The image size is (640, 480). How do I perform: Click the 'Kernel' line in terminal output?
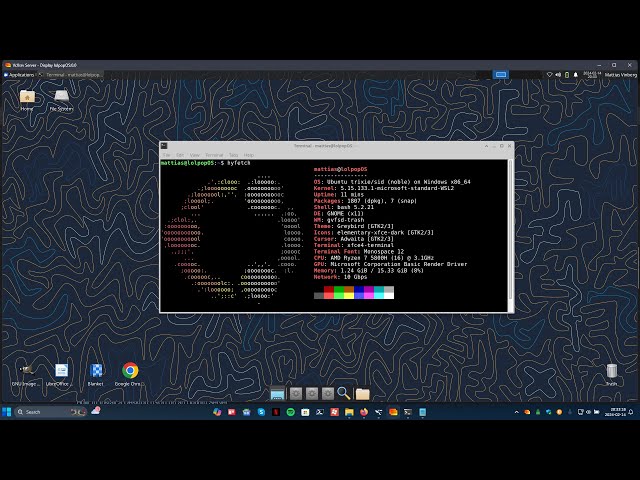point(384,188)
